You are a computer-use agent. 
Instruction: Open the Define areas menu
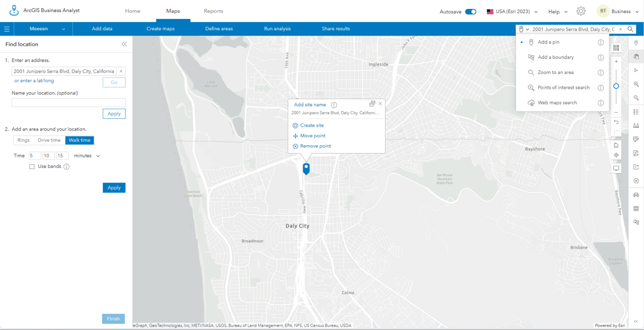219,29
